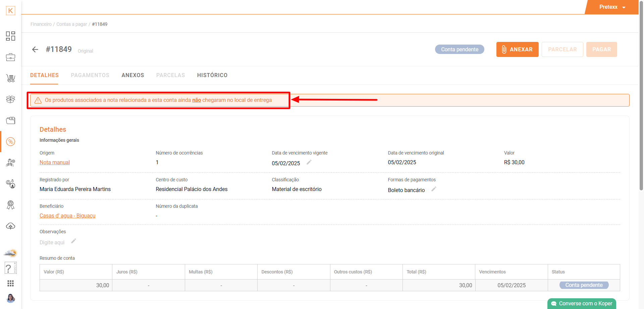Open the shopping cart module
The image size is (644, 309).
click(x=10, y=78)
